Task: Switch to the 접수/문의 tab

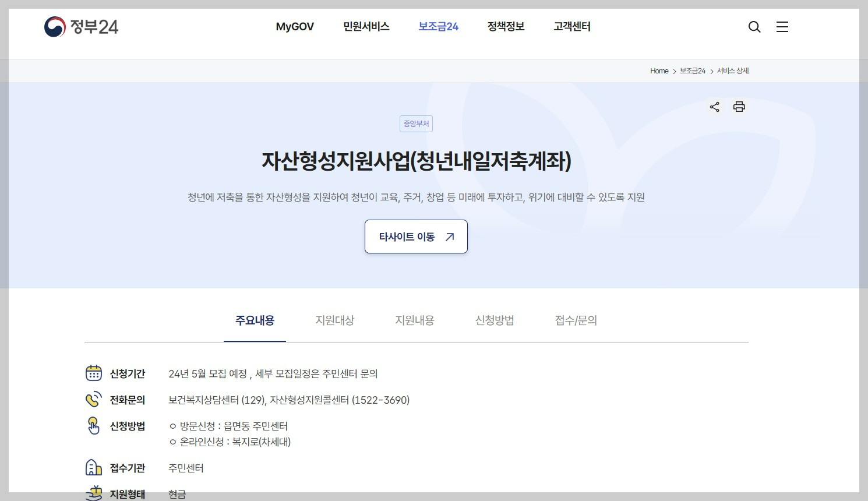Action: [x=576, y=320]
